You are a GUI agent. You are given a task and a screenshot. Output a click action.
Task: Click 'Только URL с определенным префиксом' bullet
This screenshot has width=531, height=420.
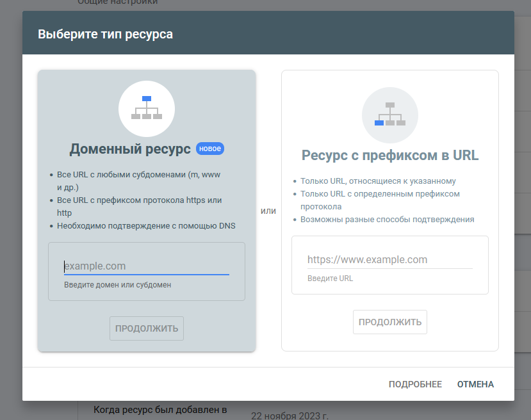click(x=380, y=200)
